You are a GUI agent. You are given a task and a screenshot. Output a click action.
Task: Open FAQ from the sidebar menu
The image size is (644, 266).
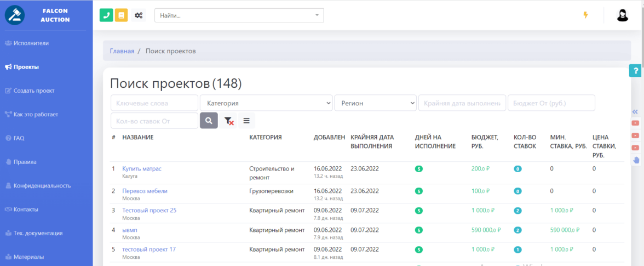tap(19, 138)
